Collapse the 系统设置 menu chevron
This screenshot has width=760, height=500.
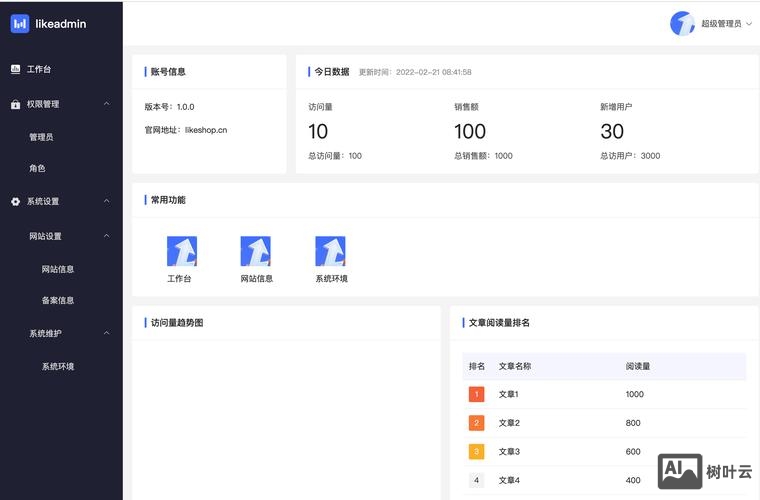point(107,201)
